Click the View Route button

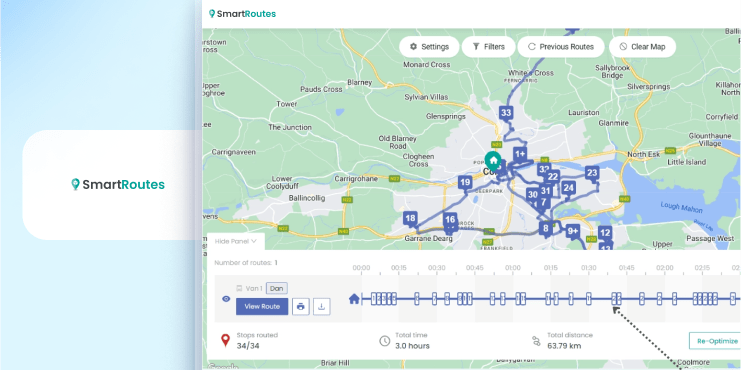(x=262, y=307)
